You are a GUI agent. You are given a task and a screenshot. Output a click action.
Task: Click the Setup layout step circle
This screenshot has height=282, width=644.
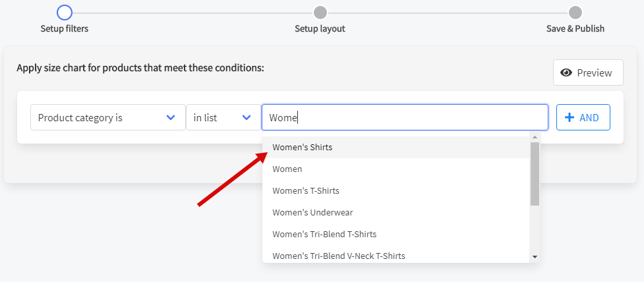[320, 13]
